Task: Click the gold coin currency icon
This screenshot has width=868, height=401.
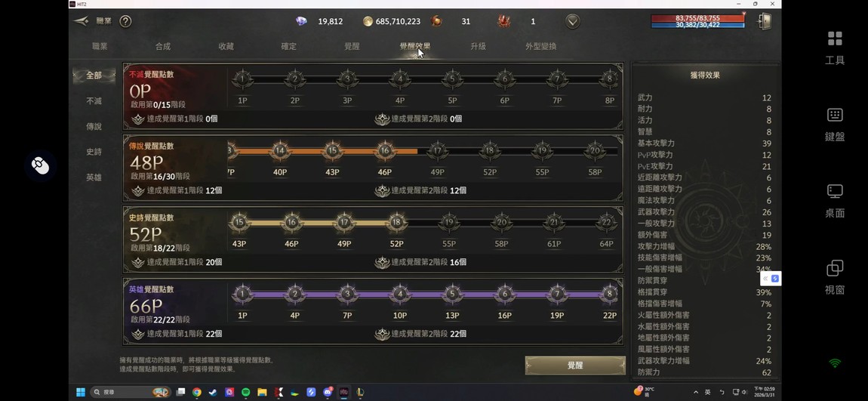Action: point(368,22)
